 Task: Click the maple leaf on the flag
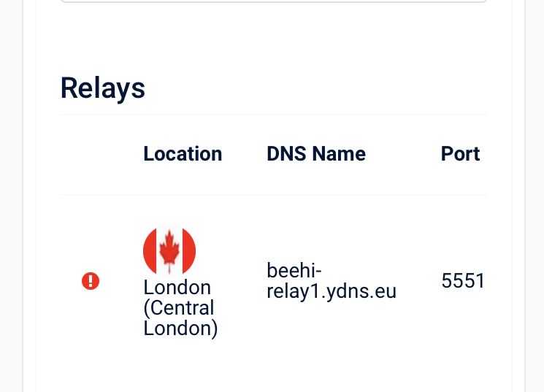169,250
